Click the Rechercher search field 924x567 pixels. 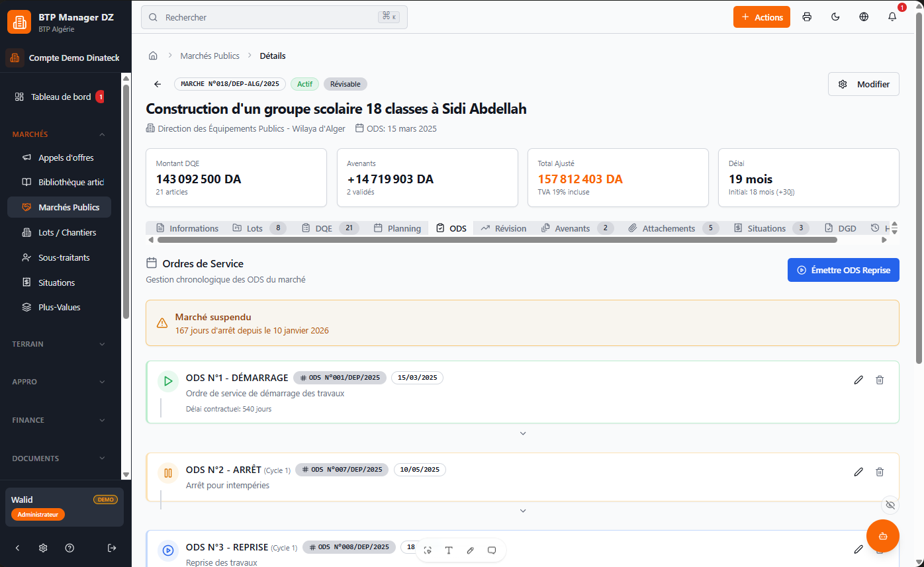coord(274,17)
